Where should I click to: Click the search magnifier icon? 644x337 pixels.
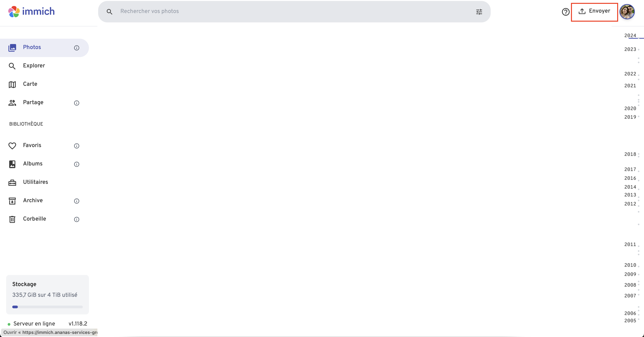[109, 12]
